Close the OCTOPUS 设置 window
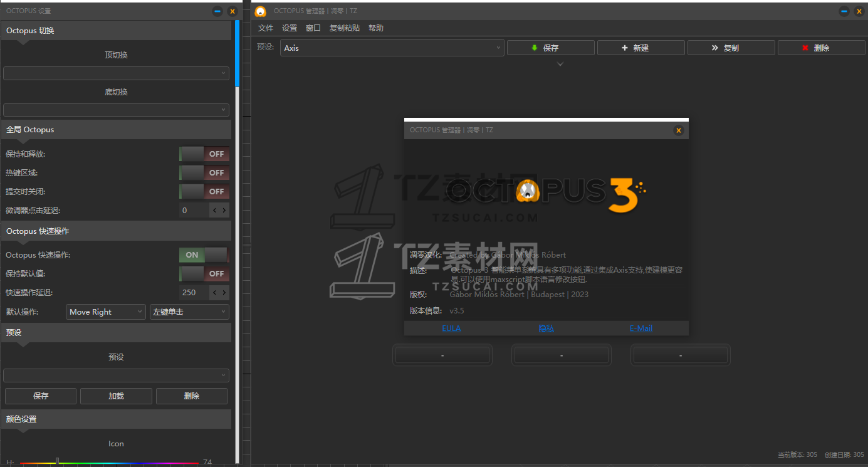 pyautogui.click(x=233, y=11)
